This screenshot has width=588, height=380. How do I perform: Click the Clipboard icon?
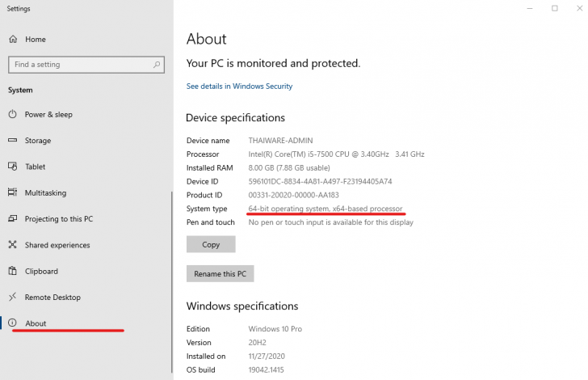pyautogui.click(x=13, y=271)
